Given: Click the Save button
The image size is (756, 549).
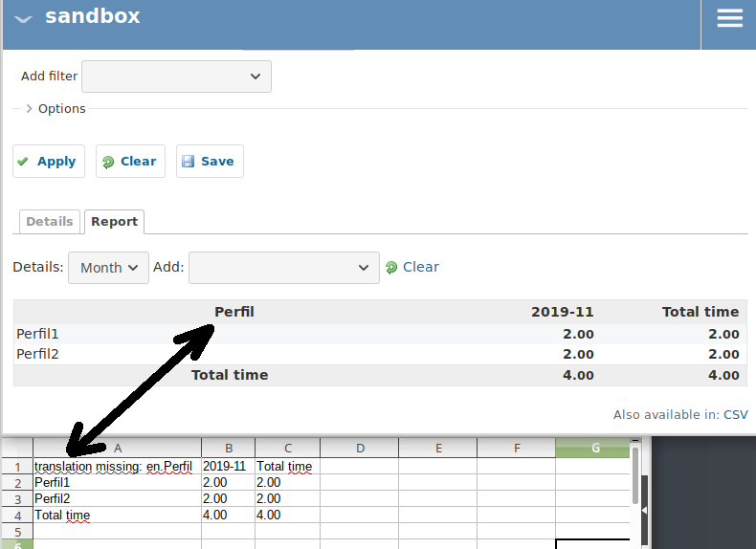Looking at the screenshot, I should 210,161.
